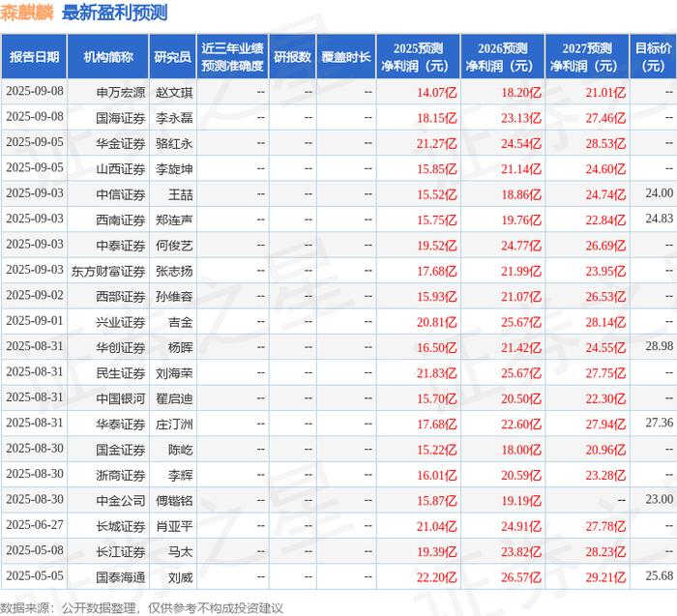This screenshot has width=677, height=616.
Task: Click the 2027预测净利润 column header
Action: (x=587, y=57)
